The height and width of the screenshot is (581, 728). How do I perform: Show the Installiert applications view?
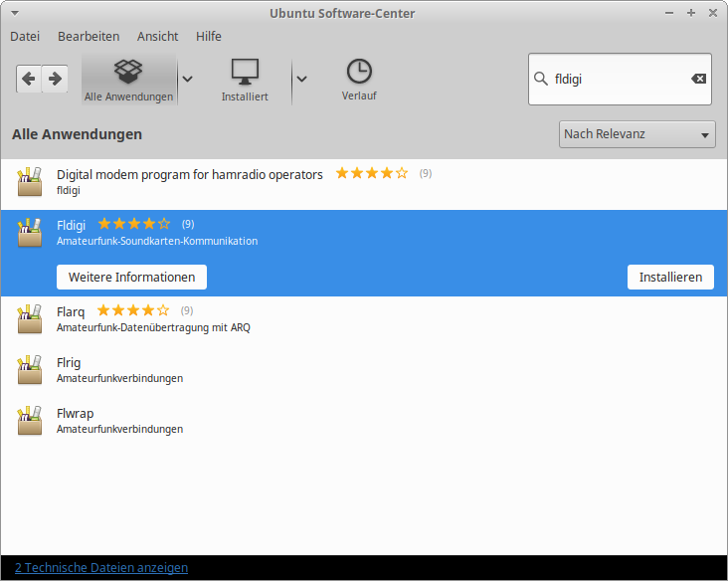(x=245, y=80)
